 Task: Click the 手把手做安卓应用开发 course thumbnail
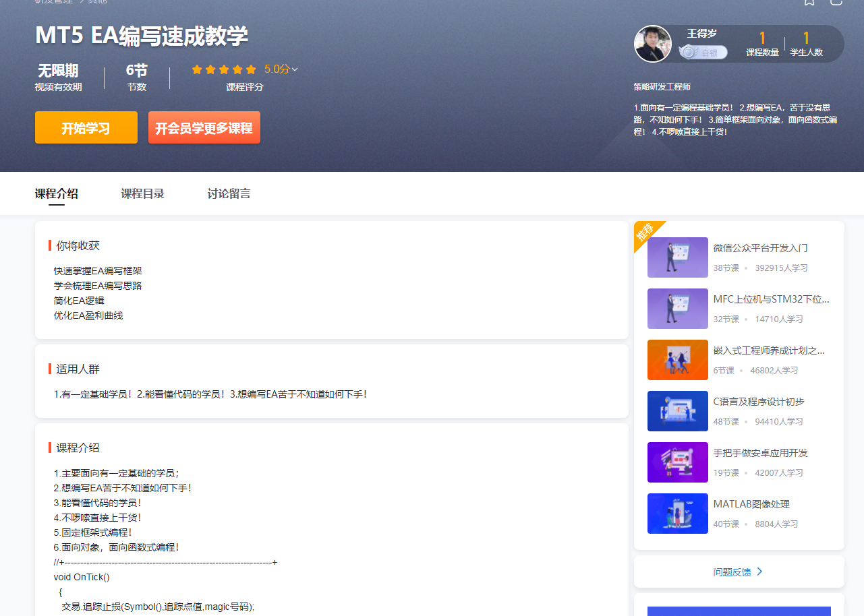(x=677, y=462)
